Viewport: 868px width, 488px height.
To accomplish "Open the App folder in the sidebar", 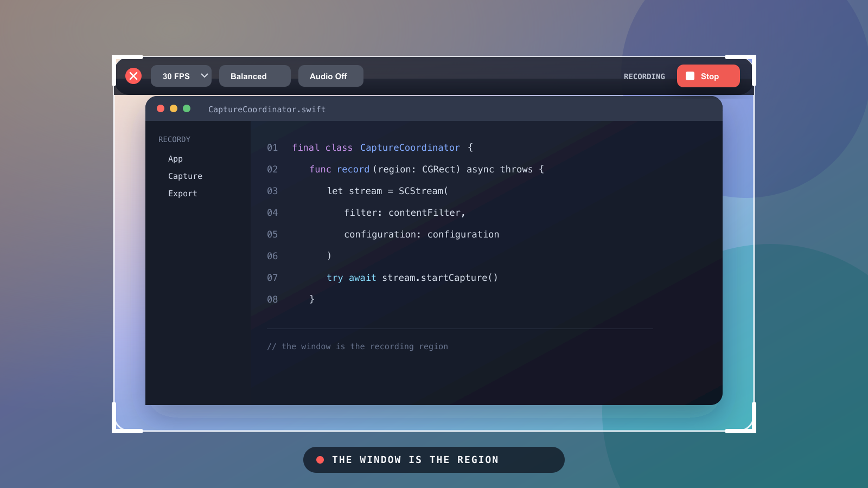I will click(x=175, y=159).
